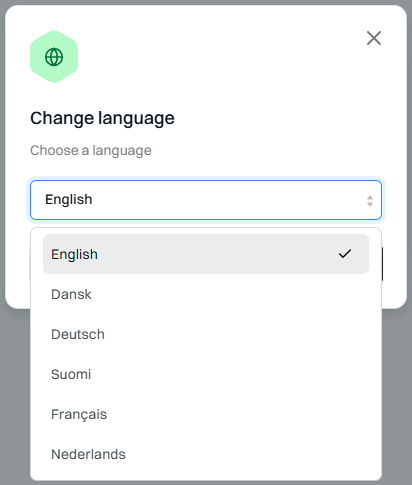Select Suomi as the language
Image resolution: width=412 pixels, height=485 pixels.
[206, 374]
